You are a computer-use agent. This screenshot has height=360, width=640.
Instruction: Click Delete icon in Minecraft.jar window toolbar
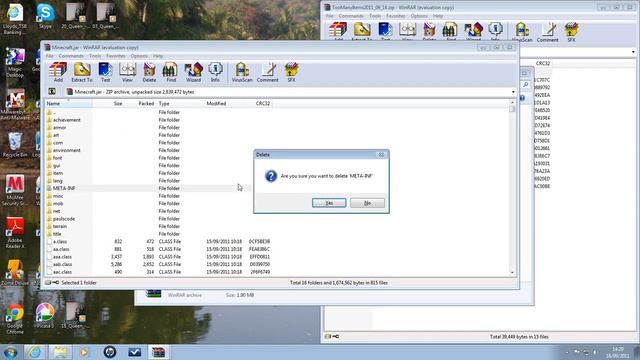click(149, 72)
